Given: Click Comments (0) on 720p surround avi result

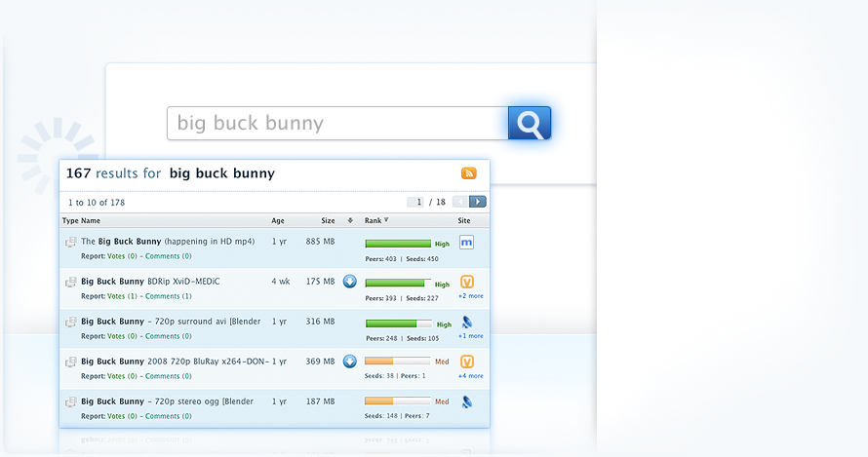Looking at the screenshot, I should pos(169,336).
